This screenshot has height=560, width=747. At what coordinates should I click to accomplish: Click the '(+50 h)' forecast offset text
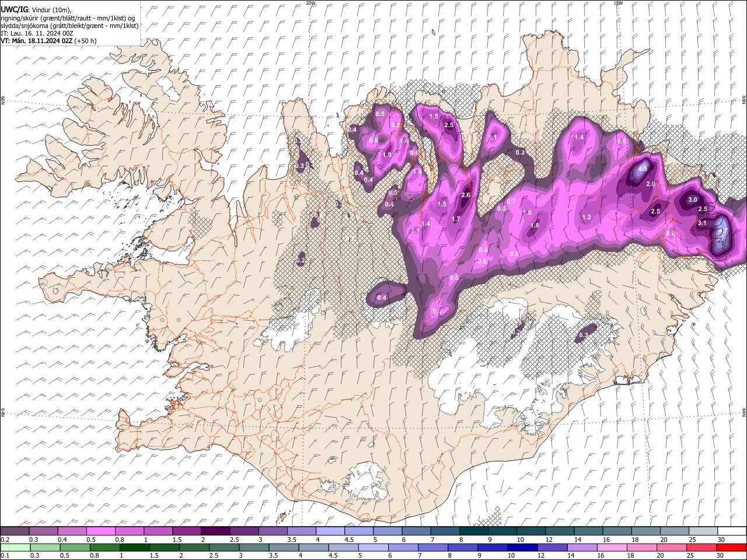(x=85, y=41)
